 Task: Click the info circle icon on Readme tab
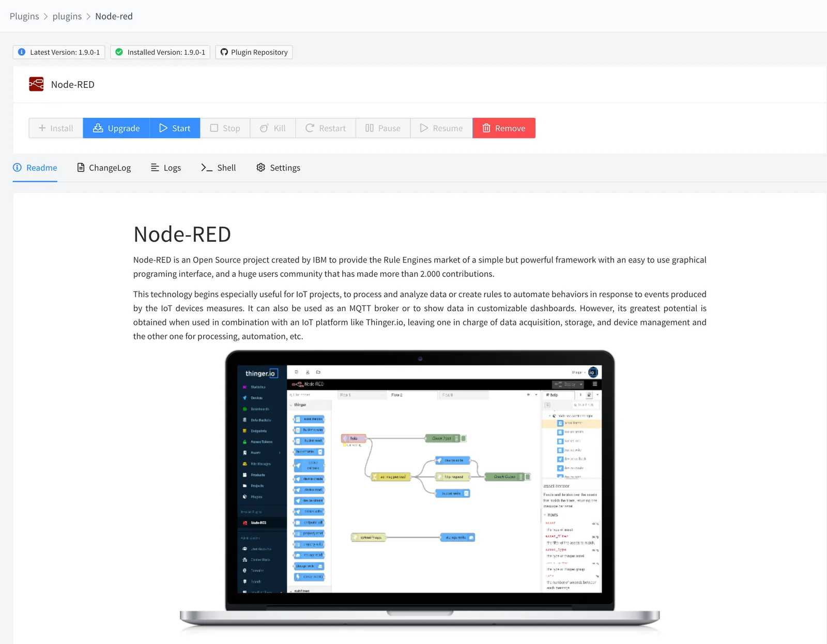point(17,167)
